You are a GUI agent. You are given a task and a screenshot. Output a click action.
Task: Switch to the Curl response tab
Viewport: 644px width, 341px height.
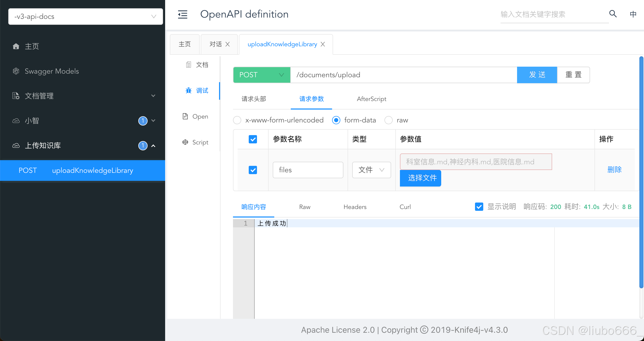(x=405, y=207)
